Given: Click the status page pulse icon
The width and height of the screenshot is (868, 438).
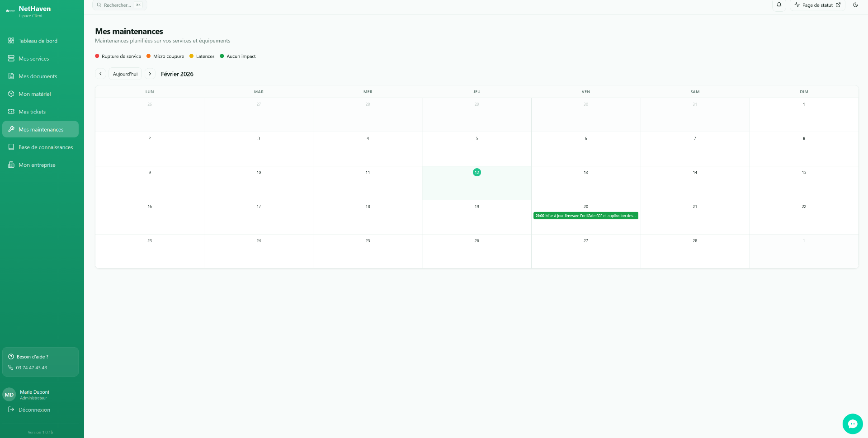Looking at the screenshot, I should 797,5.
